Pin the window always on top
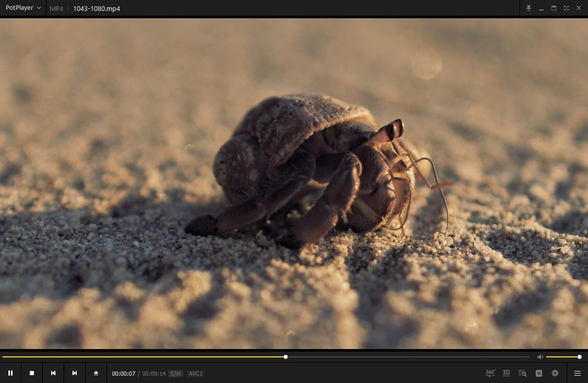Viewport: 588px width, 383px height. pyautogui.click(x=528, y=8)
